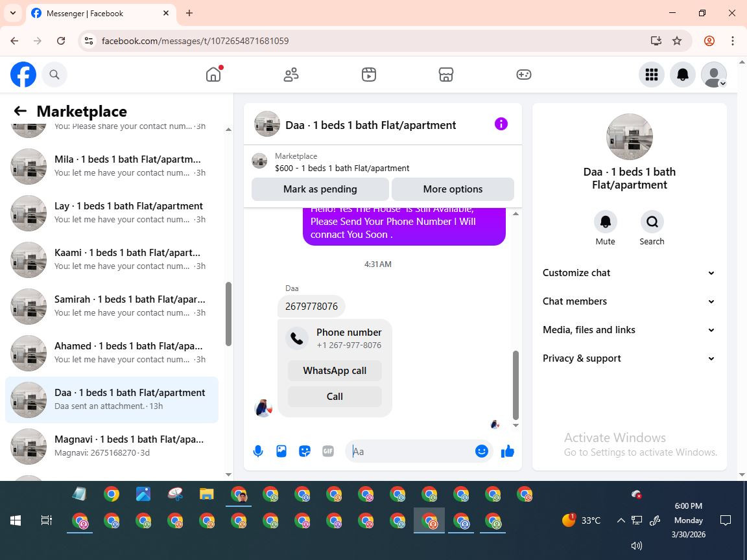This screenshot has height=560, width=747.
Task: Open the Gaming controller icon
Action: point(523,75)
